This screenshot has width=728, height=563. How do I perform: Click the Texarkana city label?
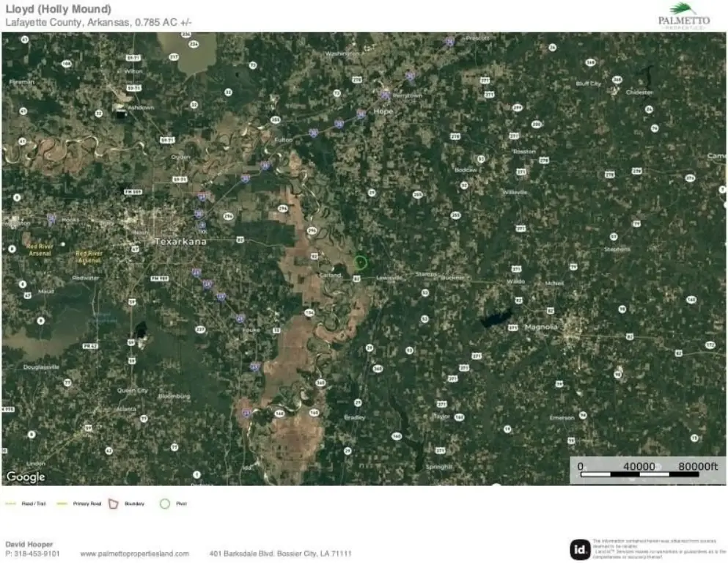(x=180, y=241)
